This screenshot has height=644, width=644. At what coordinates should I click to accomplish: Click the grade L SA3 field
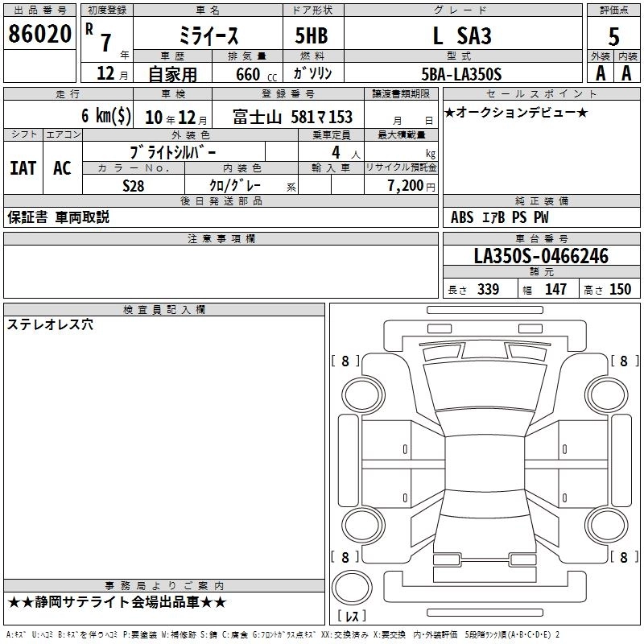(x=463, y=35)
